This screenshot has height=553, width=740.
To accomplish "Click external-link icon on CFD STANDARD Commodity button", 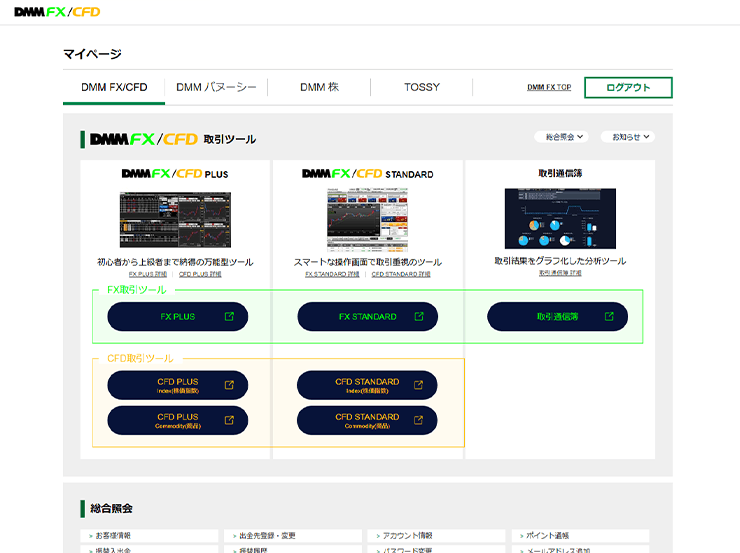I will pos(419,420).
